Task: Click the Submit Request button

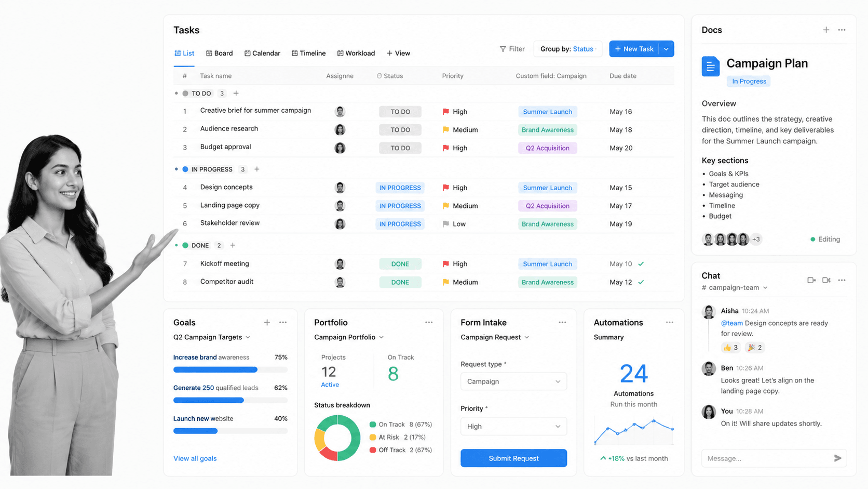Action: pyautogui.click(x=513, y=458)
